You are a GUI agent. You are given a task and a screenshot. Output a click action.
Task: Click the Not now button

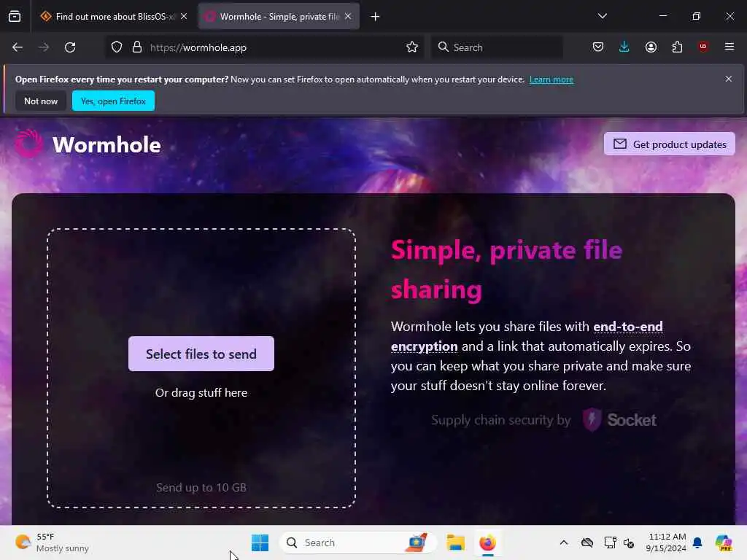coord(41,101)
